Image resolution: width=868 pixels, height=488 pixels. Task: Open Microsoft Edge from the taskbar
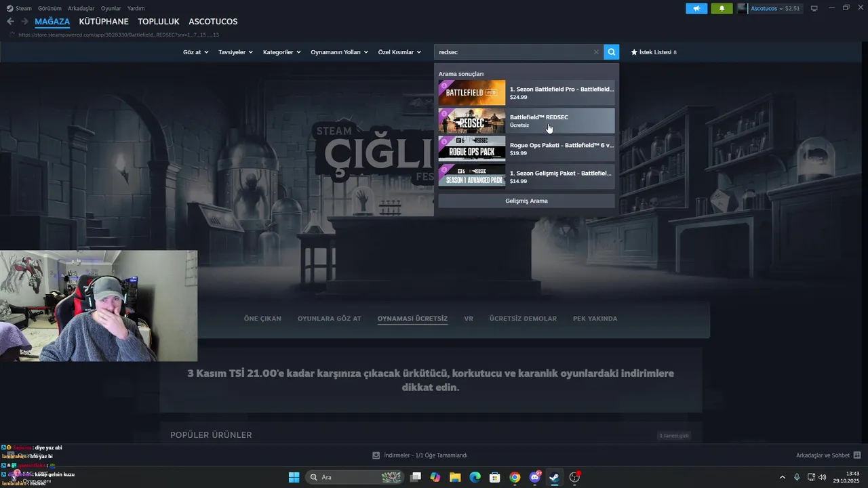click(x=475, y=477)
